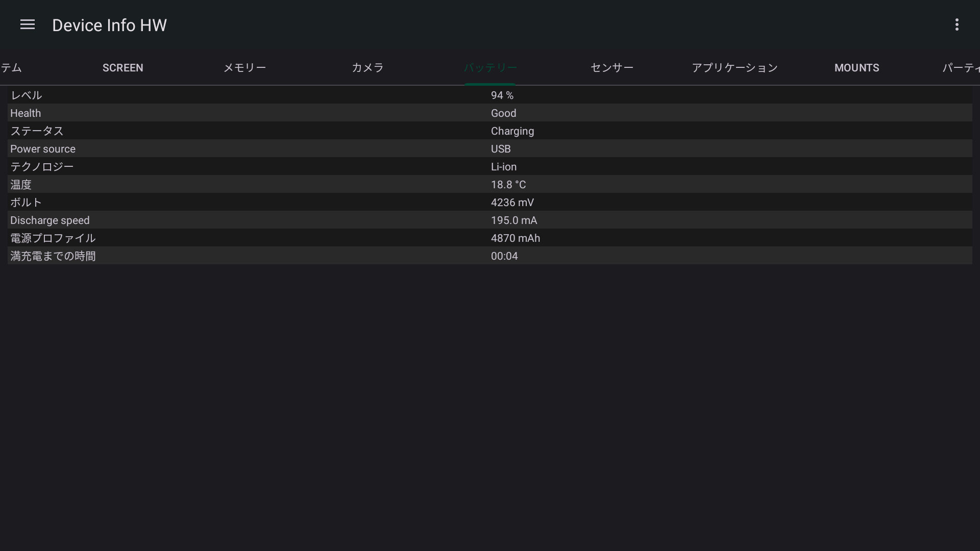
Task: Select the partially visible パーティ tab
Action: tap(961, 68)
